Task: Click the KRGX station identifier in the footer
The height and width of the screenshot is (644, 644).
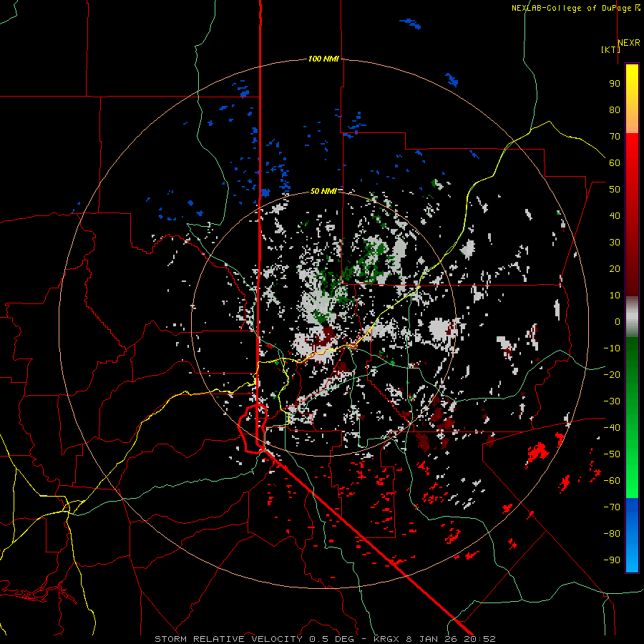Action: coord(387,639)
